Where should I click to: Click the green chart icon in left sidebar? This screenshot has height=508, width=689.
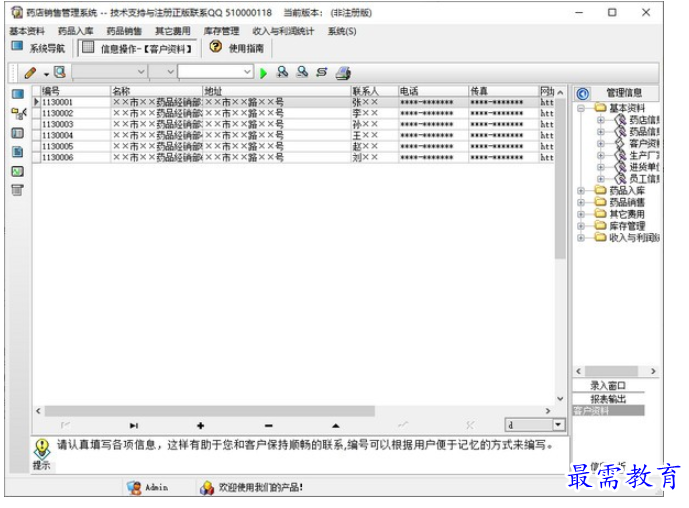point(18,171)
